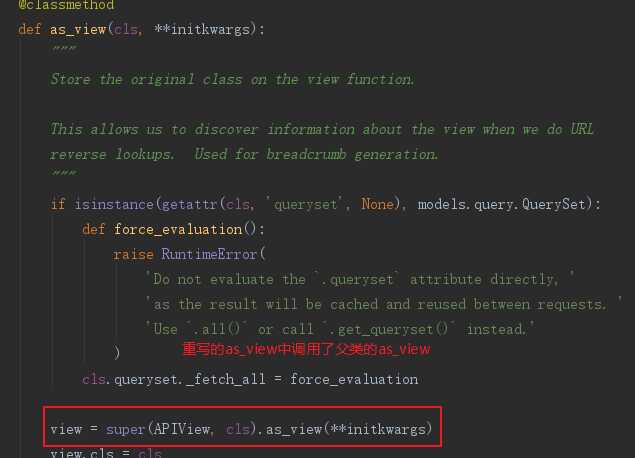Click the 'isinstance' call in the if statement
The height and width of the screenshot is (458, 635).
tap(115, 204)
